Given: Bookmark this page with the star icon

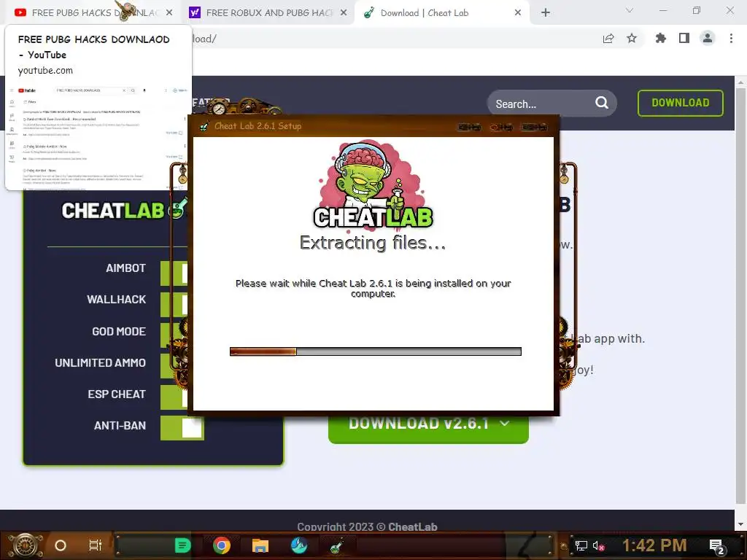Looking at the screenshot, I should pyautogui.click(x=632, y=39).
